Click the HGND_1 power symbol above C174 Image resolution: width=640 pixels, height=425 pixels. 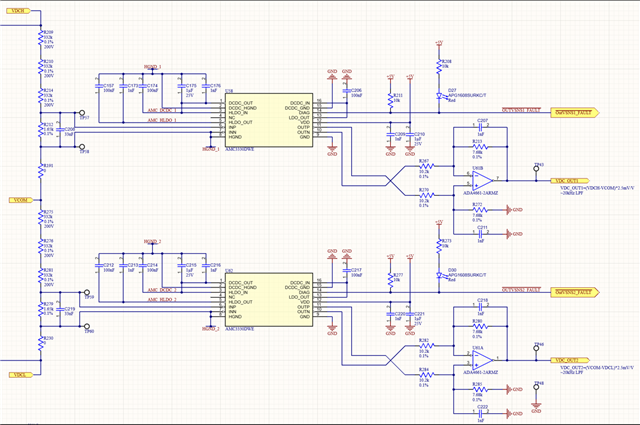(x=152, y=68)
